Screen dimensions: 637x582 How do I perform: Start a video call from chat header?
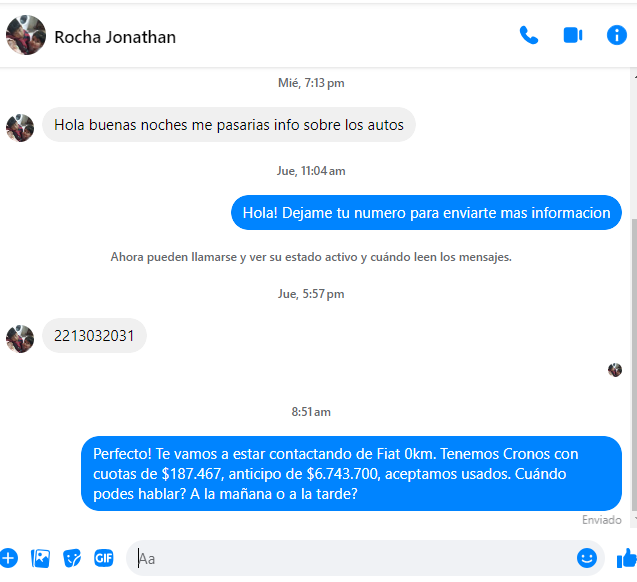pyautogui.click(x=572, y=35)
